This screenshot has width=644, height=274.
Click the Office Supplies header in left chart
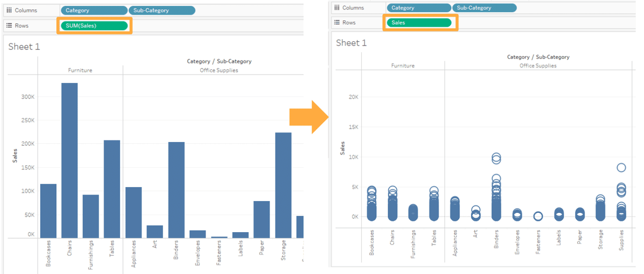tap(219, 70)
